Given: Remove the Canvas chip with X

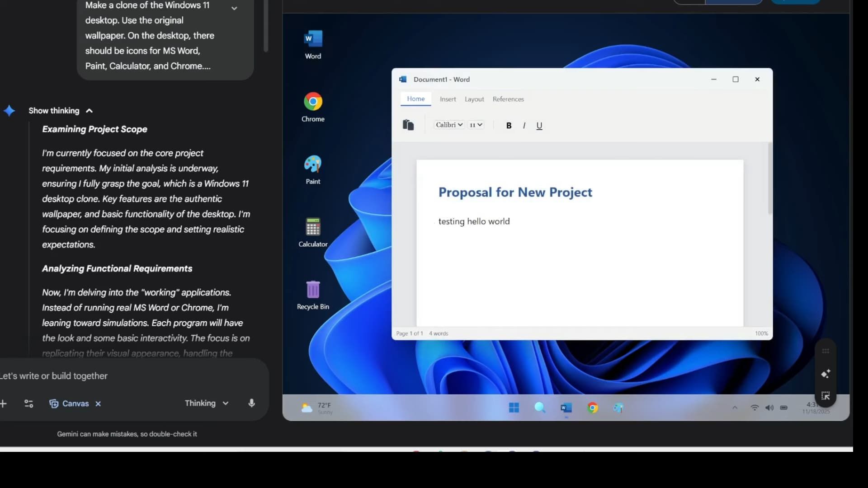Looking at the screenshot, I should point(98,404).
